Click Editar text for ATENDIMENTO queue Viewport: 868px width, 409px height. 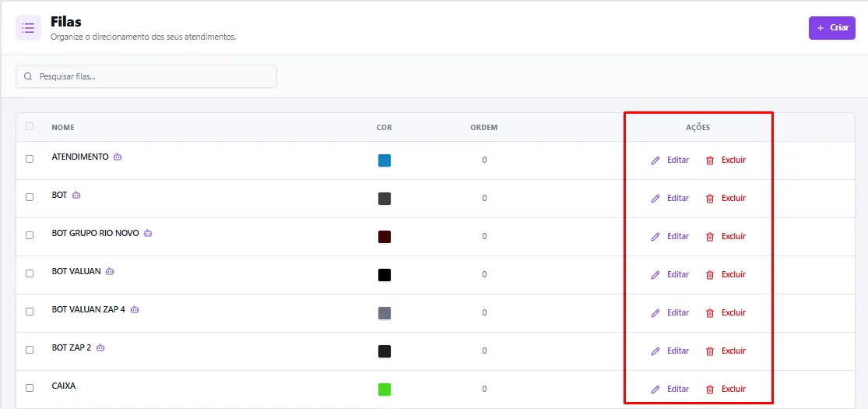678,160
